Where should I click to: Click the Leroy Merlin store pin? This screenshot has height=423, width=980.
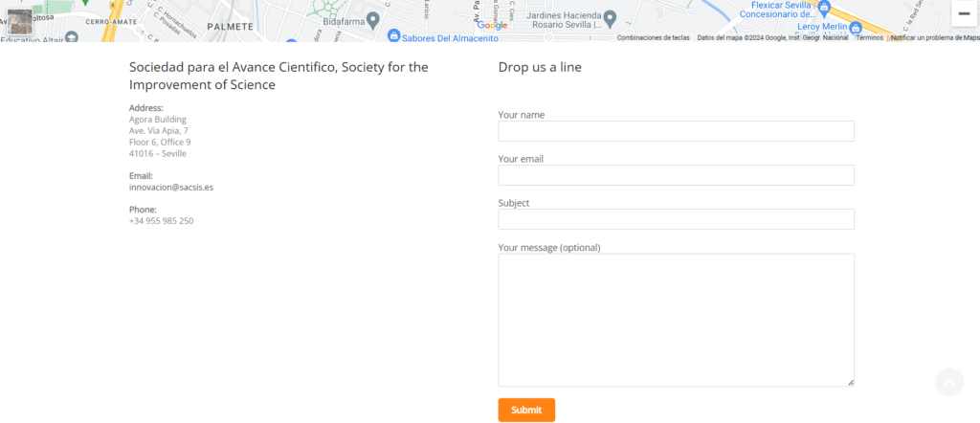pos(856,27)
